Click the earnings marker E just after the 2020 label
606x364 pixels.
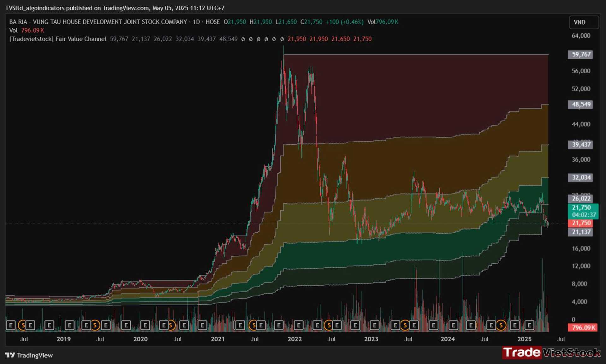[x=145, y=325]
